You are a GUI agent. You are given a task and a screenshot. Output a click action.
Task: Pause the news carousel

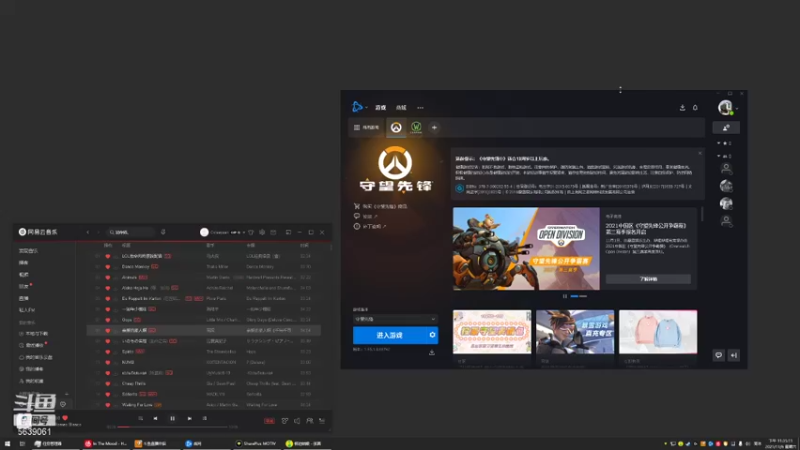(x=565, y=296)
